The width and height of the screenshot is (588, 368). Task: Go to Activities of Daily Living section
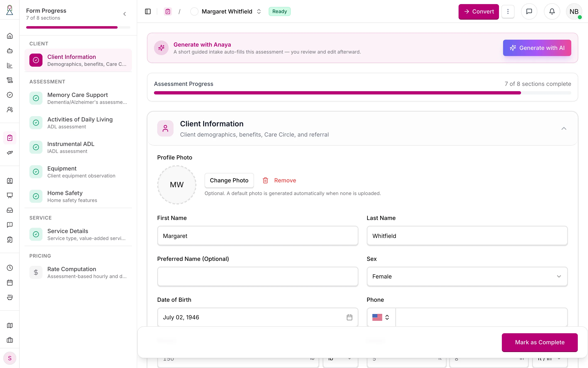pos(78,123)
